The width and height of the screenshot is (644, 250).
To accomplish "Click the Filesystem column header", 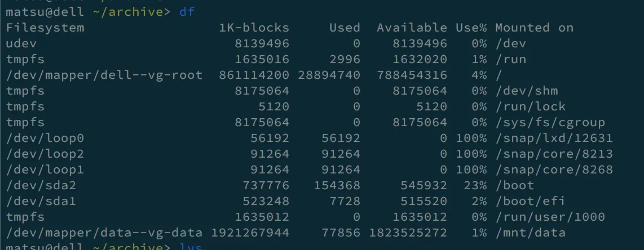I will click(x=45, y=28).
